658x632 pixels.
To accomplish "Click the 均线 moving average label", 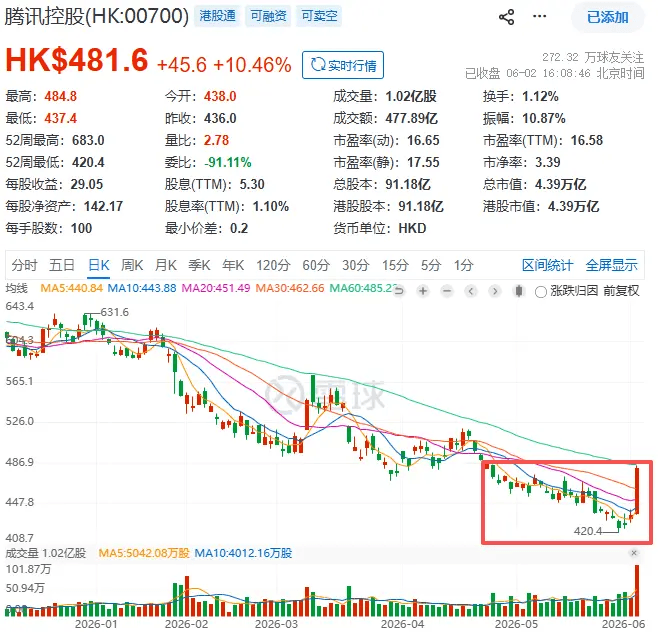I will coord(16,288).
